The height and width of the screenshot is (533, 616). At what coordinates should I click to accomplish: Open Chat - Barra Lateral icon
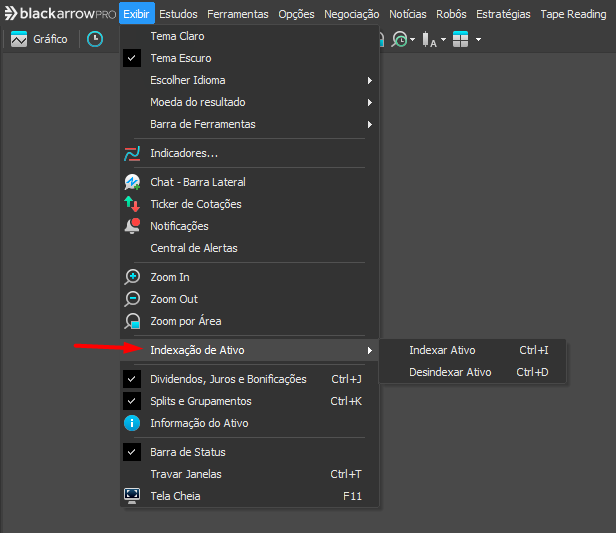click(132, 182)
